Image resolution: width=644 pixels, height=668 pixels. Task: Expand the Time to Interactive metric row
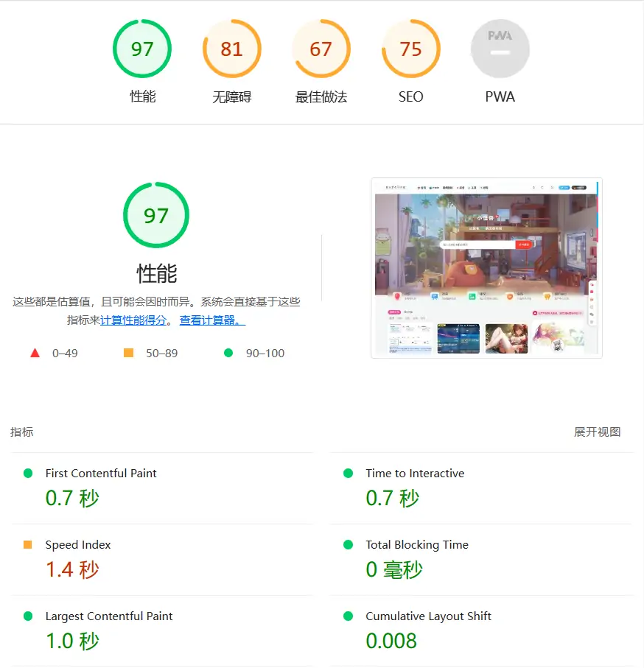pos(415,474)
